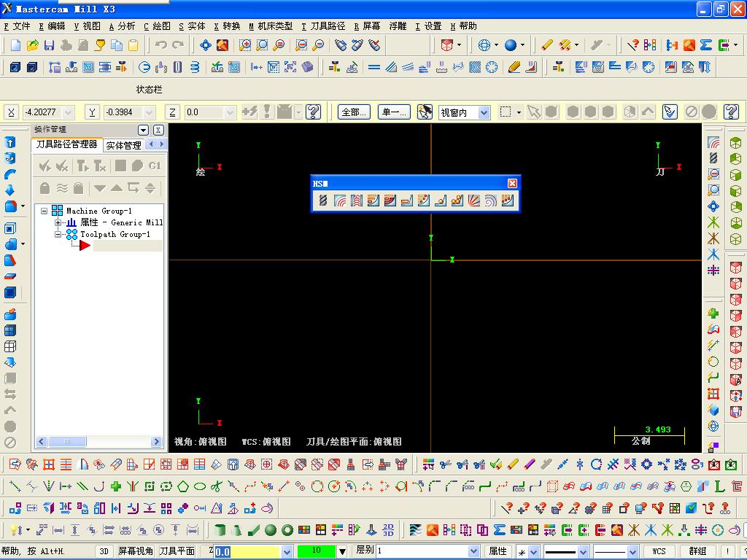Click the WCS button
The image size is (747, 560).
click(659, 551)
